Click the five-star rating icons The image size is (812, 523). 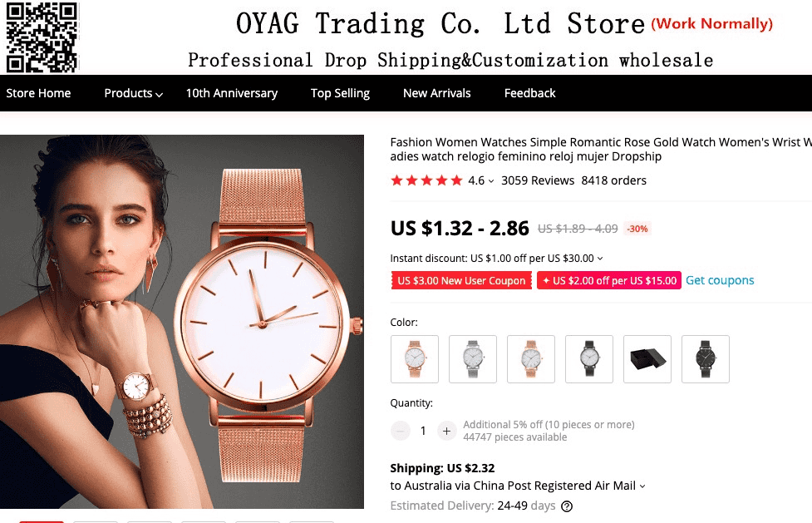point(426,180)
